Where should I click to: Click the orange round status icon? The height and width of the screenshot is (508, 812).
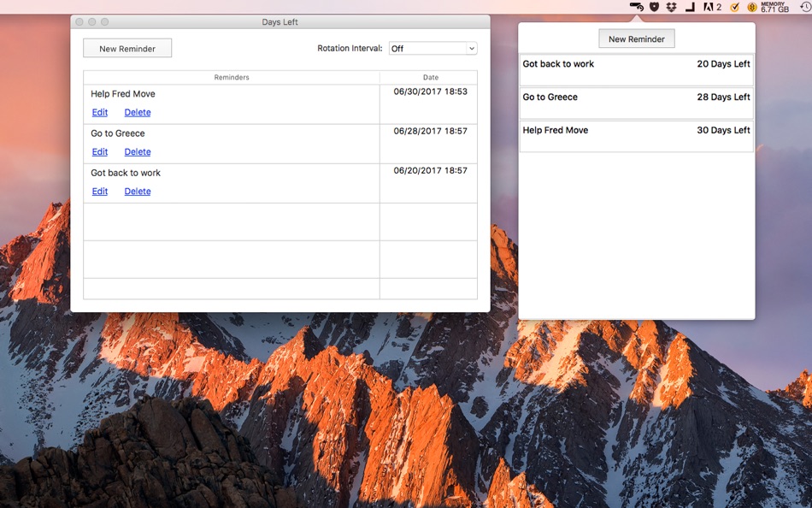pos(752,7)
